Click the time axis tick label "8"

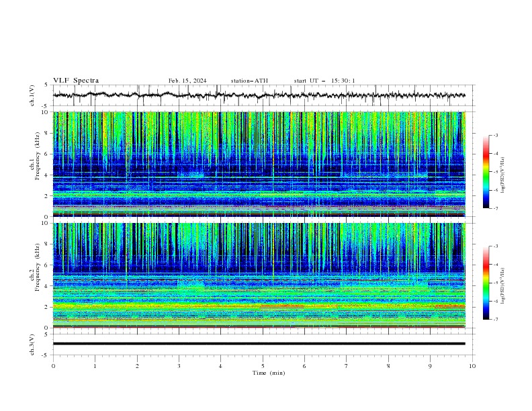(388, 366)
